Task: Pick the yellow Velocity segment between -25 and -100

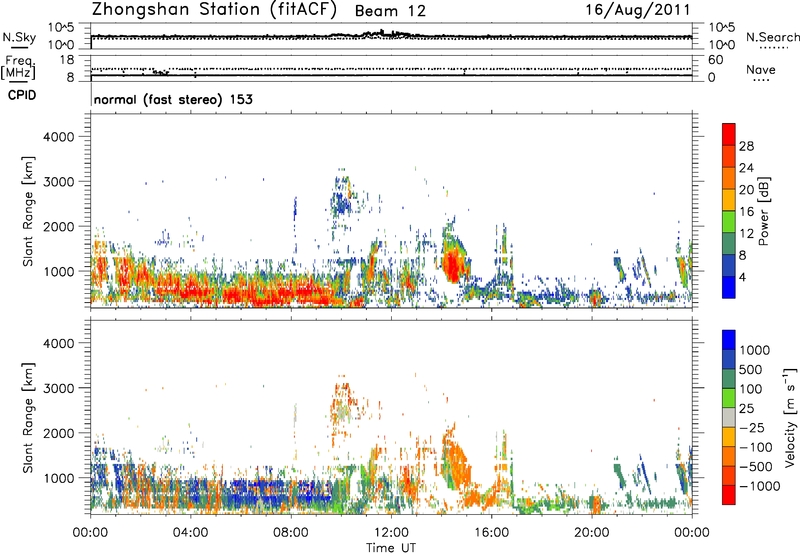Action: (729, 437)
